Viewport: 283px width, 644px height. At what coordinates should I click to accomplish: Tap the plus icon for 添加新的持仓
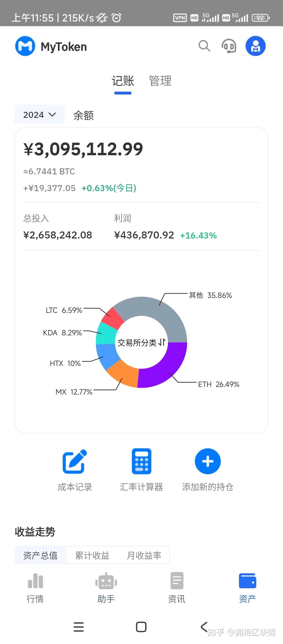pos(208,461)
